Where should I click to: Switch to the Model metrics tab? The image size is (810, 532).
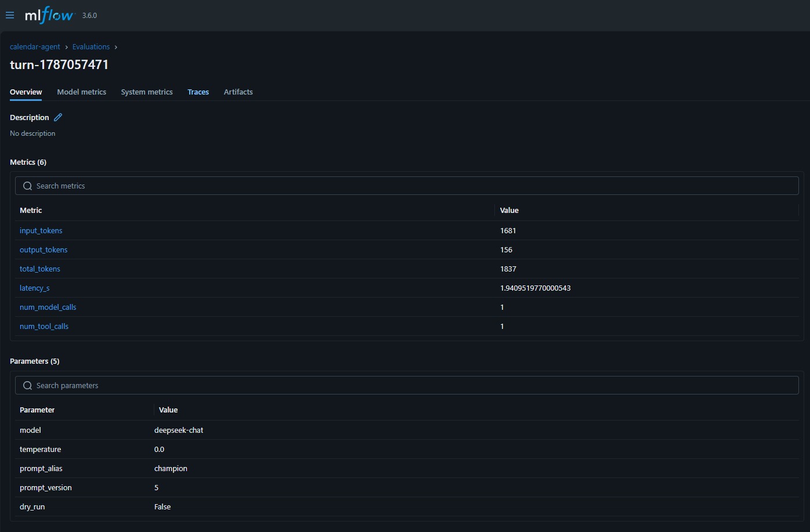coord(82,92)
